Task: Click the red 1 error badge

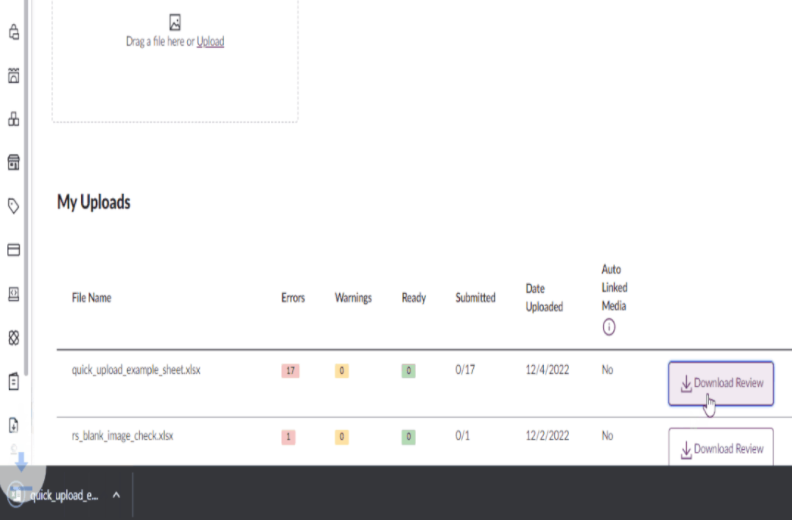Action: point(290,436)
